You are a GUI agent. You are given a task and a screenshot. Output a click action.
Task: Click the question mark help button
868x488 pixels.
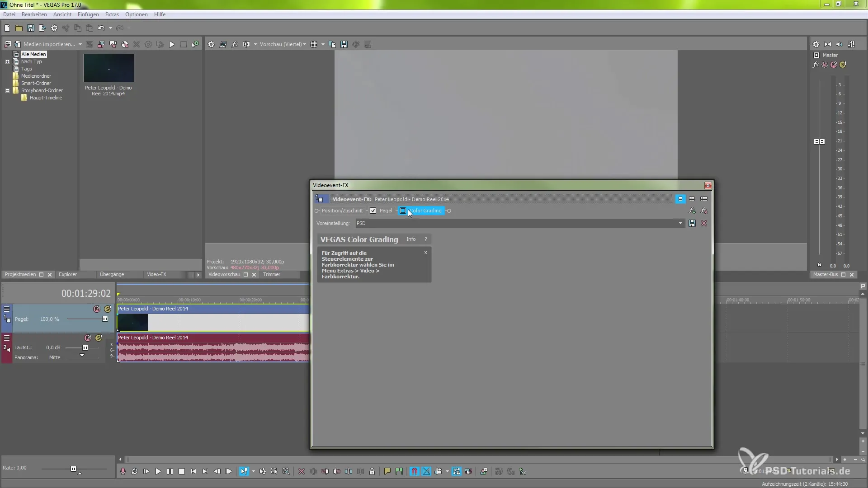click(x=425, y=239)
